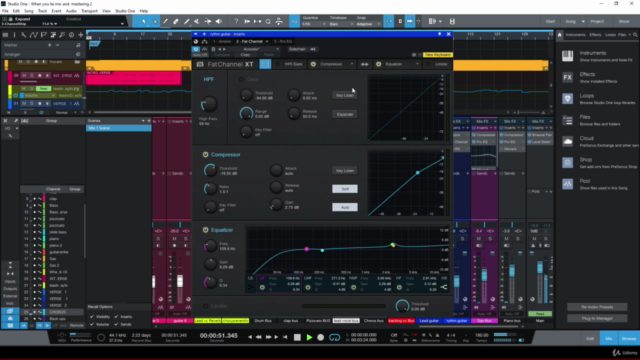Click Re-Index Presets button

coord(597,307)
